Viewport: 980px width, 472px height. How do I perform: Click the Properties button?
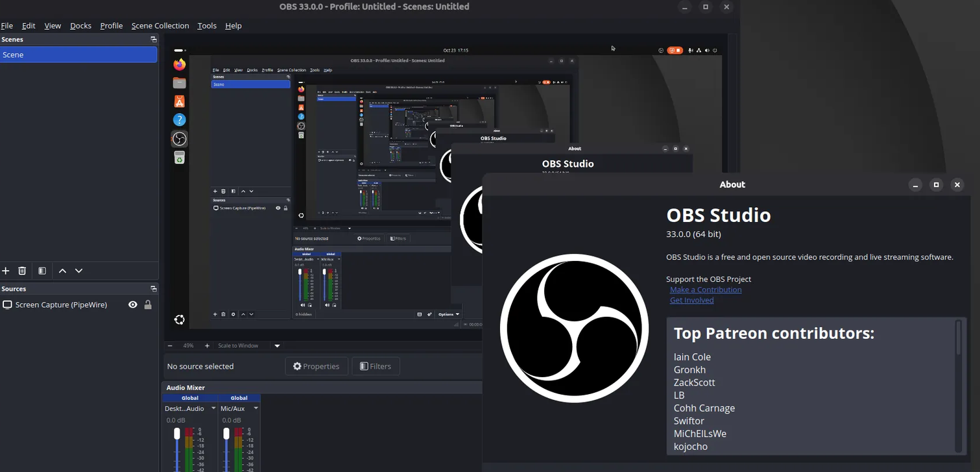317,366
